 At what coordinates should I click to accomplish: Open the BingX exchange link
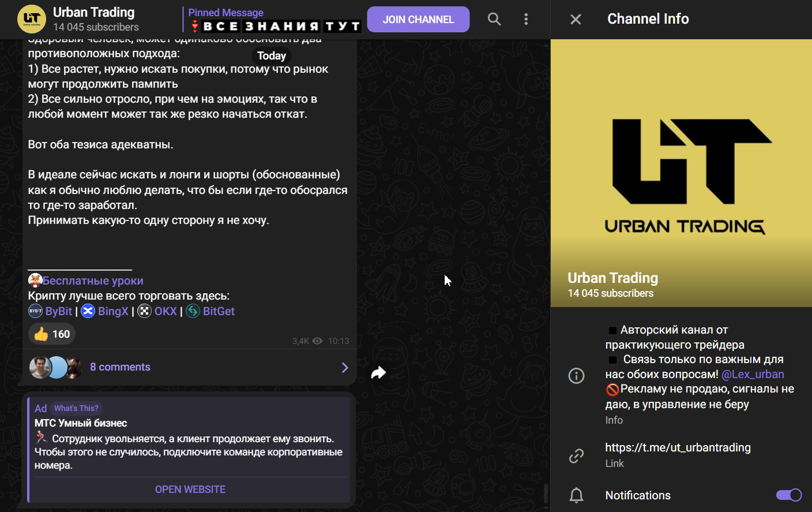pos(113,311)
